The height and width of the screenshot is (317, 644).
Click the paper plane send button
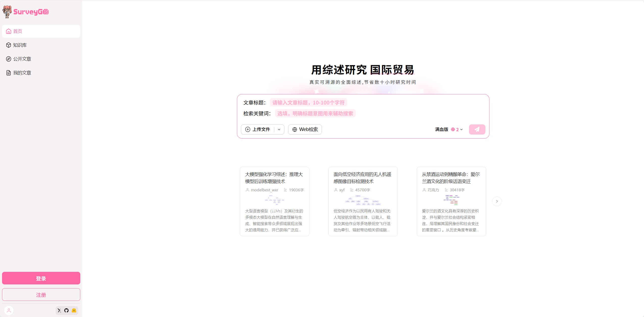[477, 129]
